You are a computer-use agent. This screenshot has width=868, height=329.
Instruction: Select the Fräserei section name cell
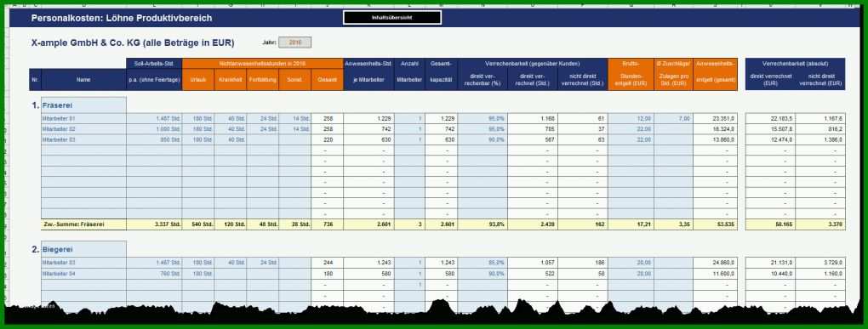[83, 105]
